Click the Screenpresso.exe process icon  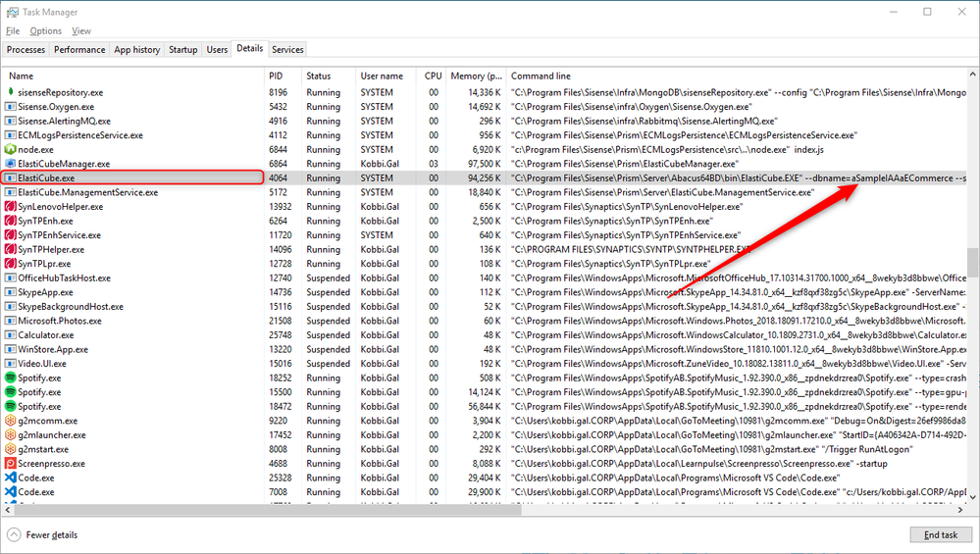[11, 463]
